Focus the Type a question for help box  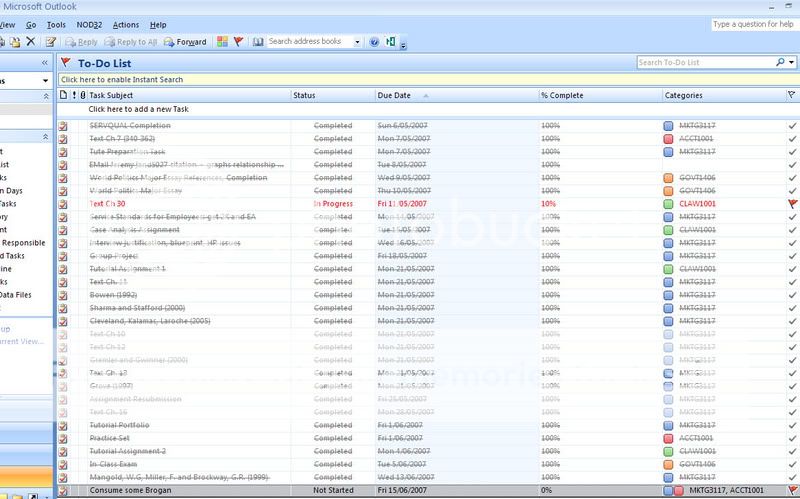coord(754,24)
